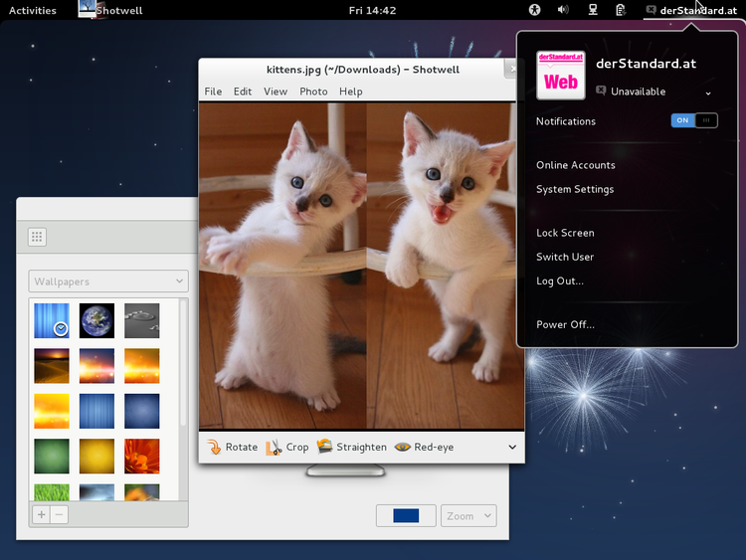Open System Settings from user menu
The height and width of the screenshot is (560, 746).
(x=575, y=189)
